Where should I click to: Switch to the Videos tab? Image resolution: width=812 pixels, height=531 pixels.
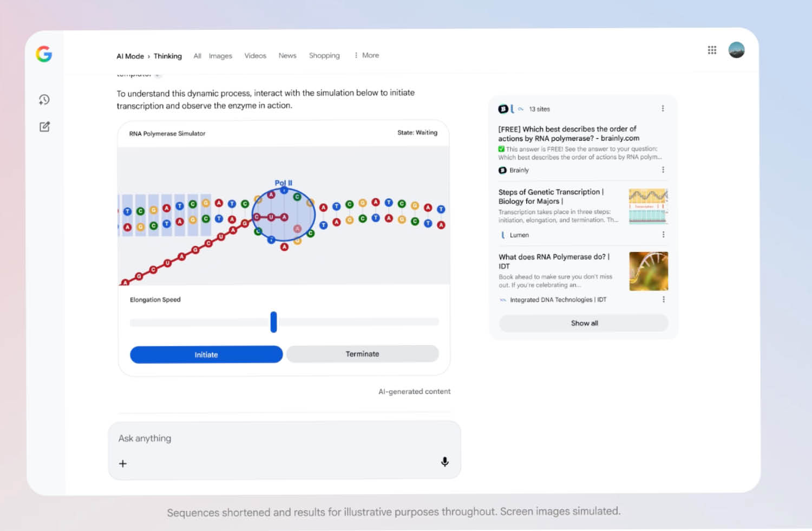coord(255,56)
